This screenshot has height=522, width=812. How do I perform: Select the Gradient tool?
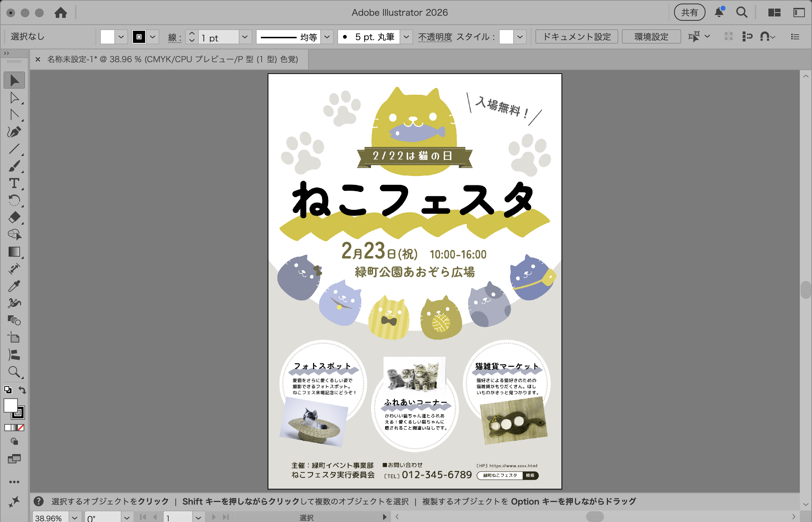click(x=14, y=252)
